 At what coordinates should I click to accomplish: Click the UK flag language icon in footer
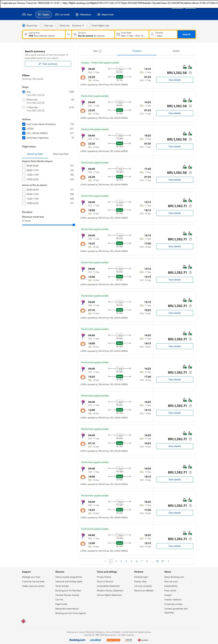[x=23, y=621]
